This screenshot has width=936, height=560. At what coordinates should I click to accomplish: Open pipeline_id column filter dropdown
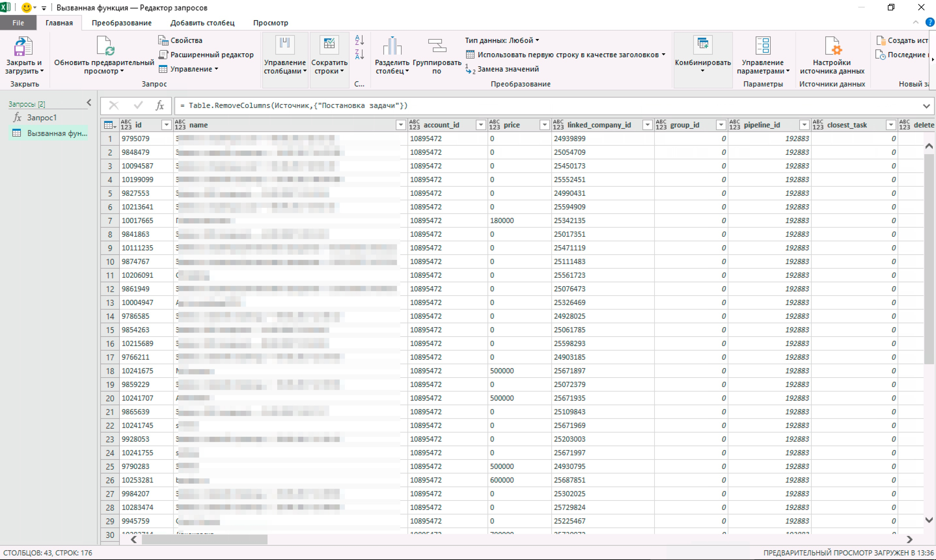[804, 125]
